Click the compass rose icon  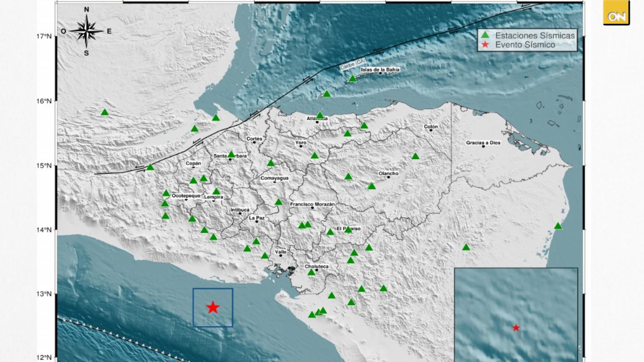(x=86, y=31)
